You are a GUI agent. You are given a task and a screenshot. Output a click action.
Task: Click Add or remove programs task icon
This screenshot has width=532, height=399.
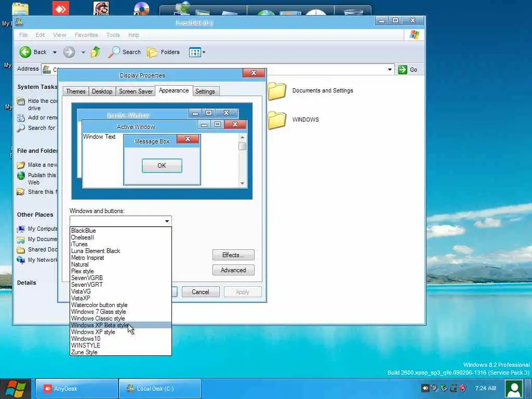coord(21,118)
